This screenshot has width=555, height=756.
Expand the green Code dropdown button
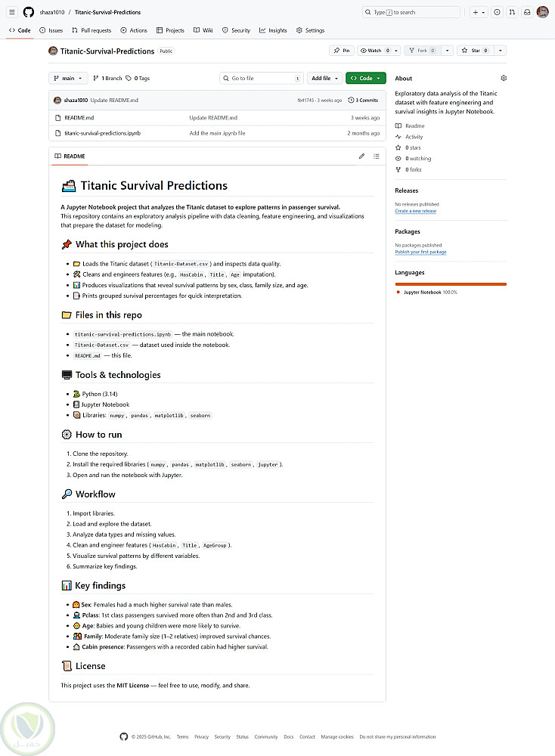[366, 78]
